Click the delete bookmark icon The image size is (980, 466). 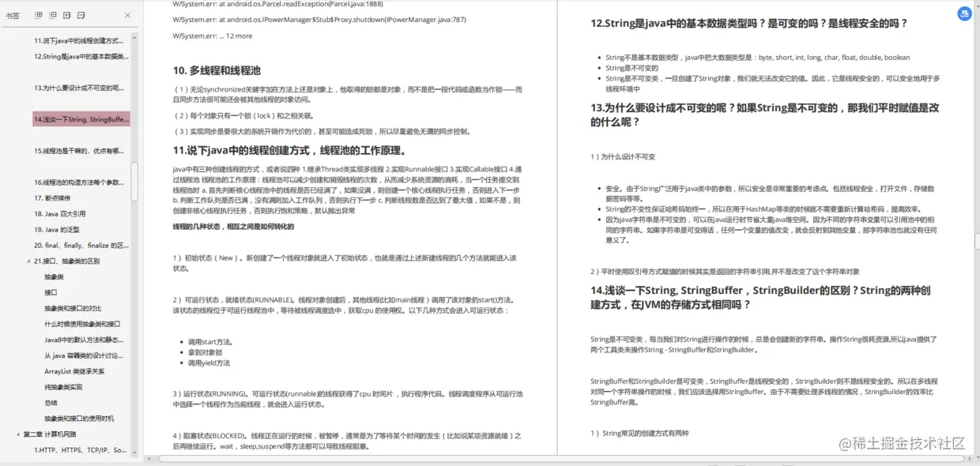81,15
